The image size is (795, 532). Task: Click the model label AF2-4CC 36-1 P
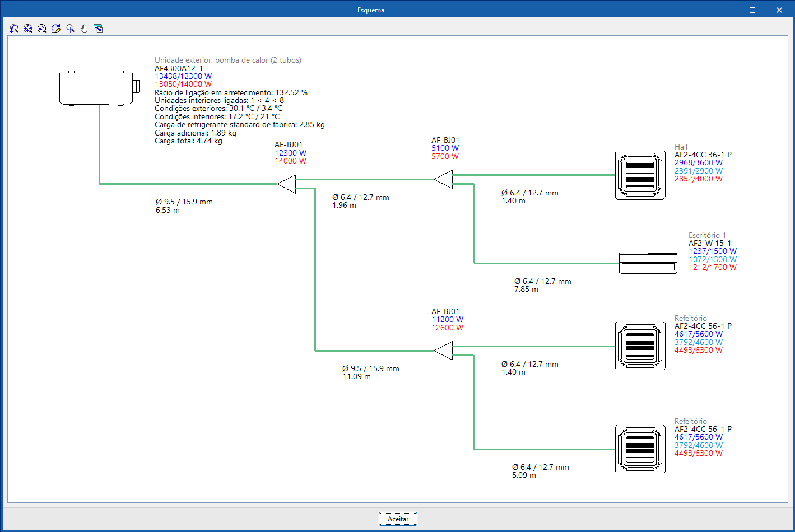click(703, 155)
